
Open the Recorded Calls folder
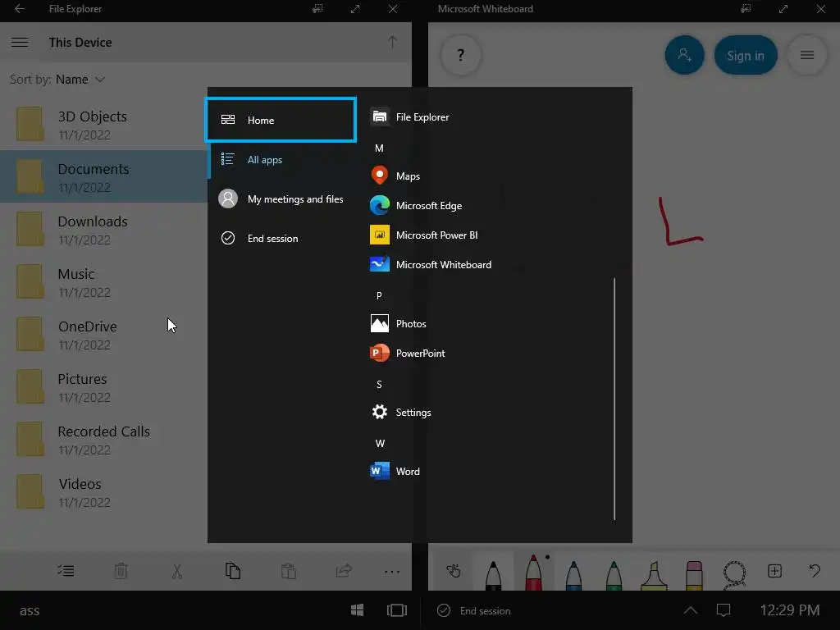pos(104,440)
